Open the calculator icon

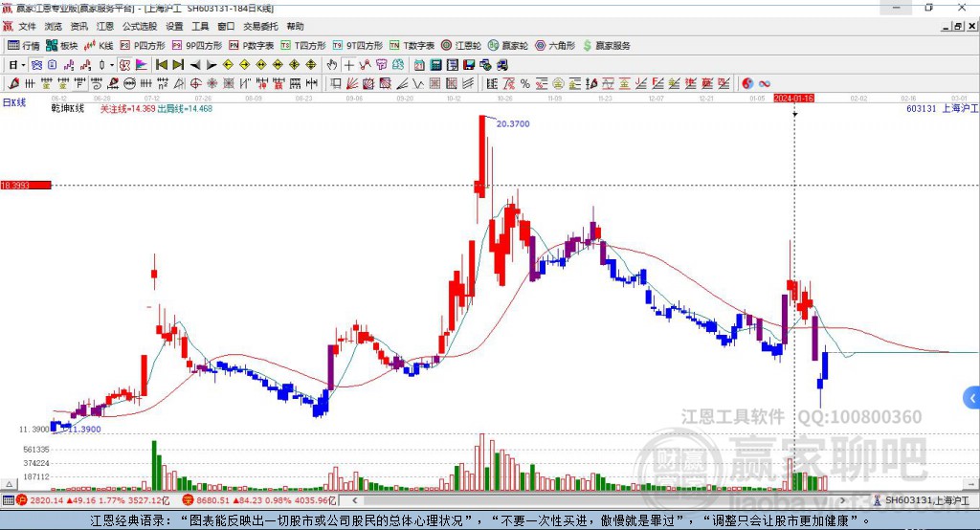point(435,65)
